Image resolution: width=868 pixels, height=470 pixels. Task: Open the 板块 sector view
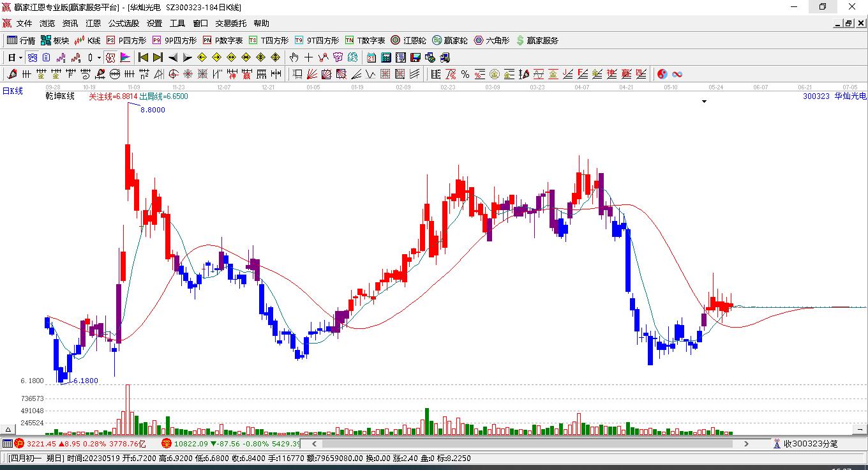(x=55, y=40)
